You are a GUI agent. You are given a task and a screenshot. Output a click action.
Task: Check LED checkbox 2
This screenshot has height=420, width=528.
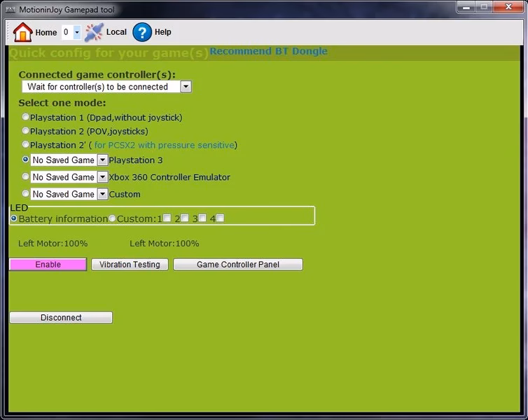click(185, 218)
